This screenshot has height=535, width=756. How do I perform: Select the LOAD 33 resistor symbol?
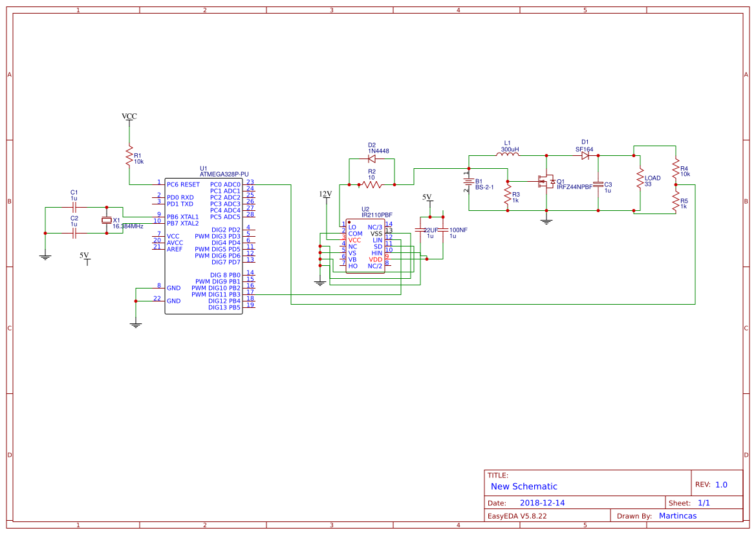point(640,179)
